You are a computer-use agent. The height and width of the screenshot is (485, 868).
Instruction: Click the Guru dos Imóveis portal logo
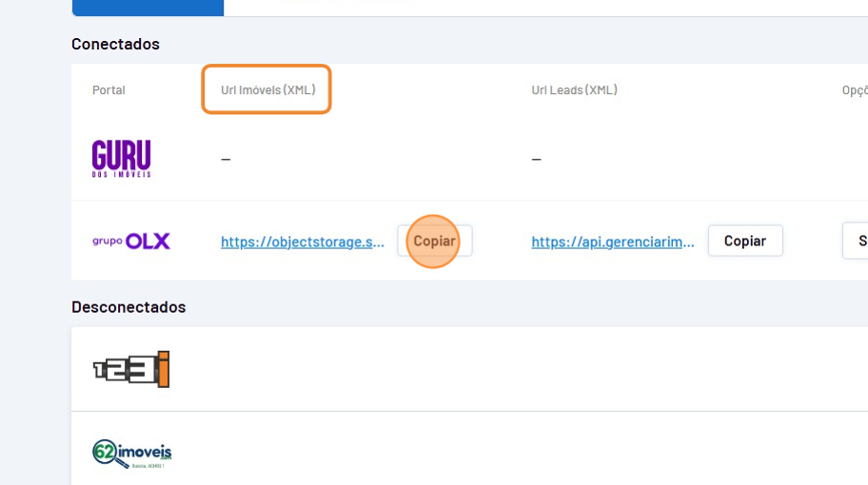121,158
